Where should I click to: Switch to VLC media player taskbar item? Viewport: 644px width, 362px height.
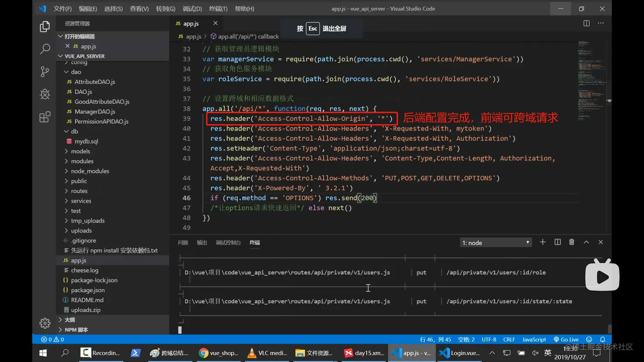point(267,353)
